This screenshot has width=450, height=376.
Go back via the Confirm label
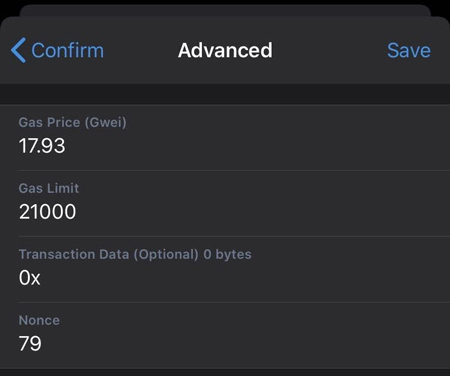[x=68, y=50]
